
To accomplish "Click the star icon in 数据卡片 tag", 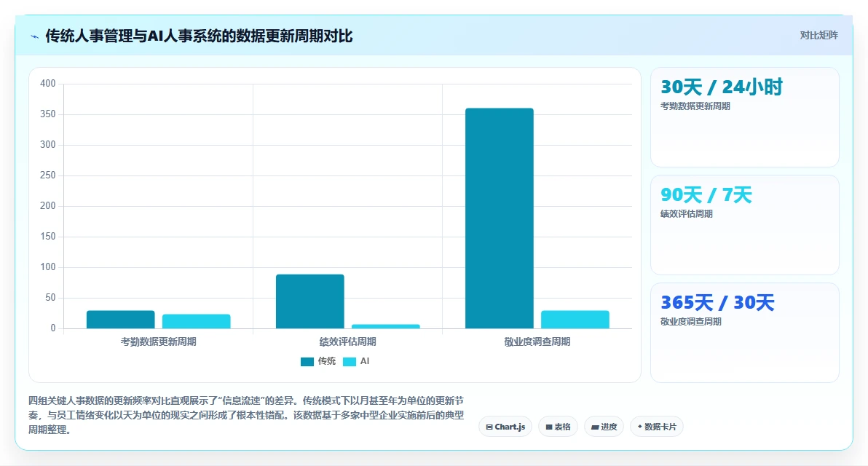I will click(640, 427).
